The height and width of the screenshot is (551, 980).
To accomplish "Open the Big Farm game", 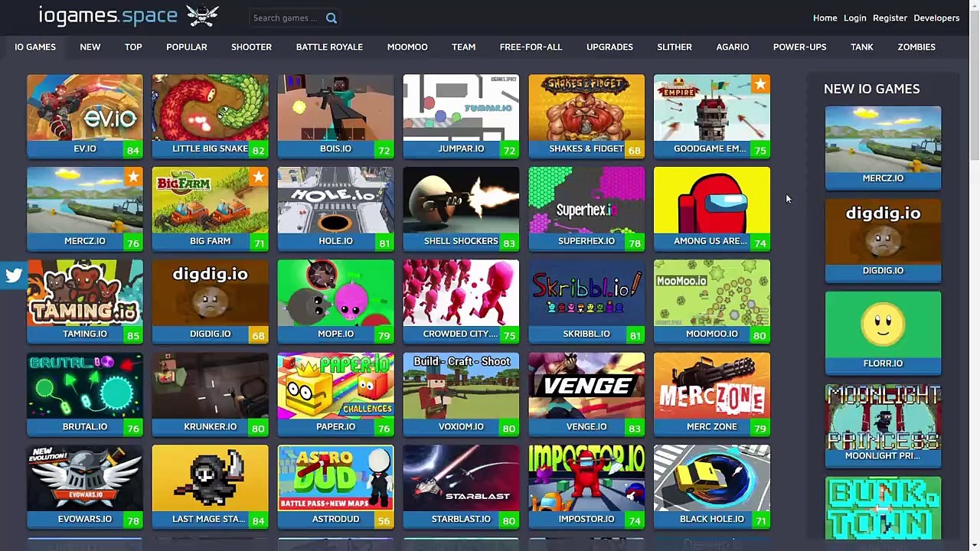I will (211, 209).
